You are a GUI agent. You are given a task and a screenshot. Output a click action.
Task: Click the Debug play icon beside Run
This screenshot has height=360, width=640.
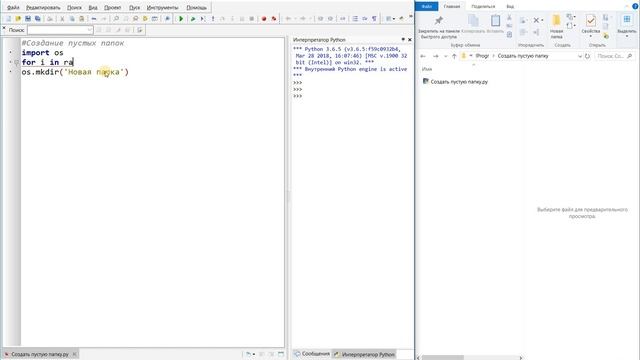(193, 19)
